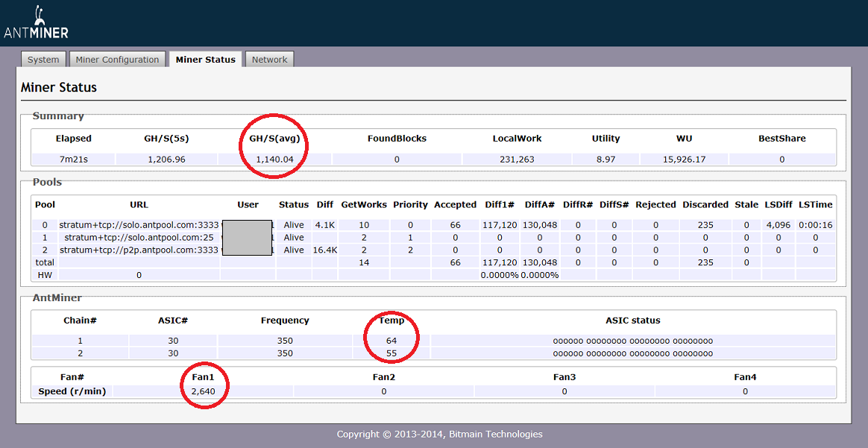Click the Fan2 header
This screenshot has width=868, height=448.
383,377
